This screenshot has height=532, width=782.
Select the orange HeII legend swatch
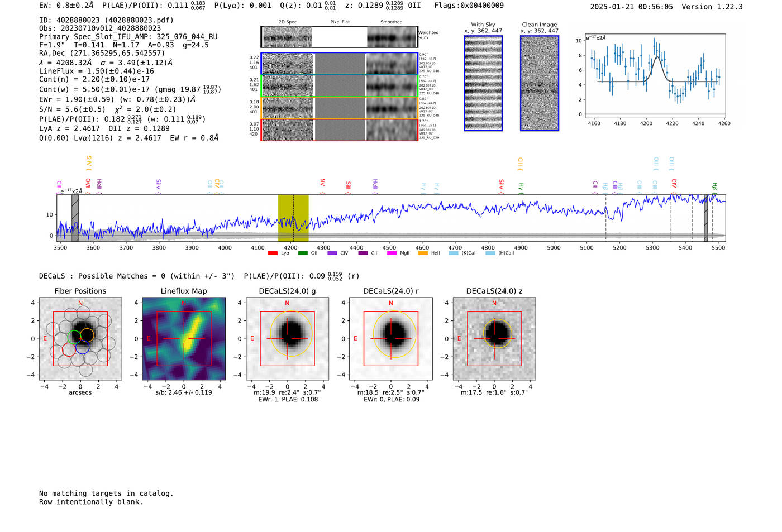click(x=423, y=253)
